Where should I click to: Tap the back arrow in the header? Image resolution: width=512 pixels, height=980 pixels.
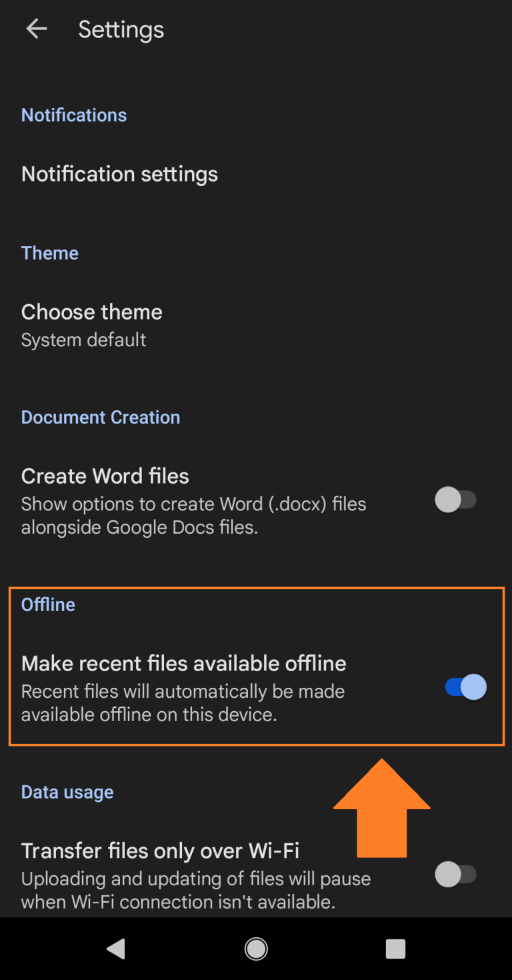[36, 29]
